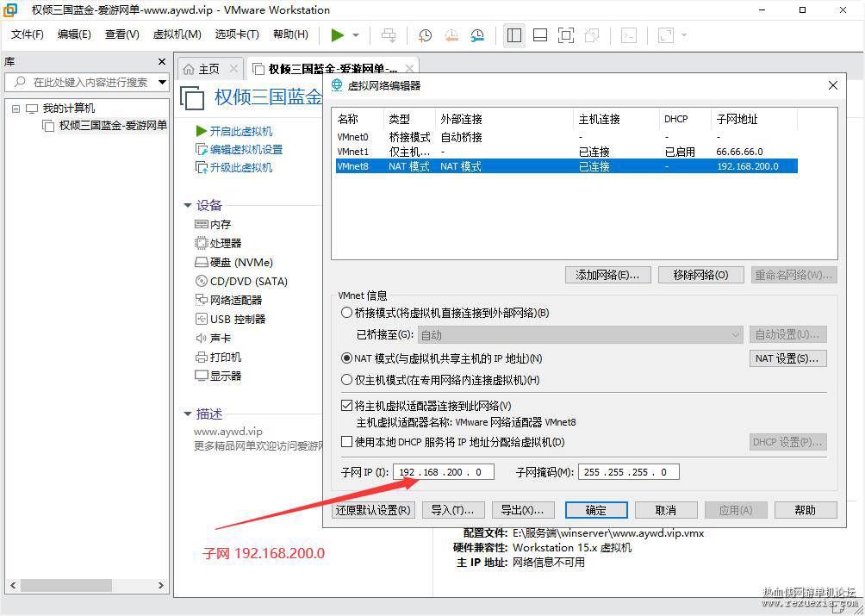Click the unity mode toolbar icon
The image size is (865, 616).
click(x=592, y=35)
